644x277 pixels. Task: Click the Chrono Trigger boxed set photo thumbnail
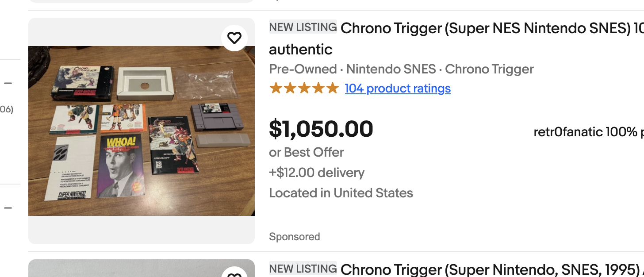142,131
